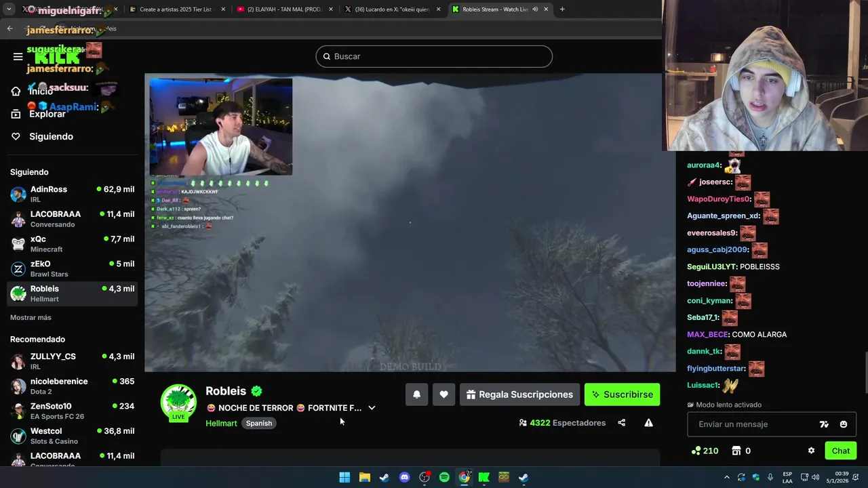Open Westcol Slots & Casino channel
This screenshot has width=868, height=488.
73,436
